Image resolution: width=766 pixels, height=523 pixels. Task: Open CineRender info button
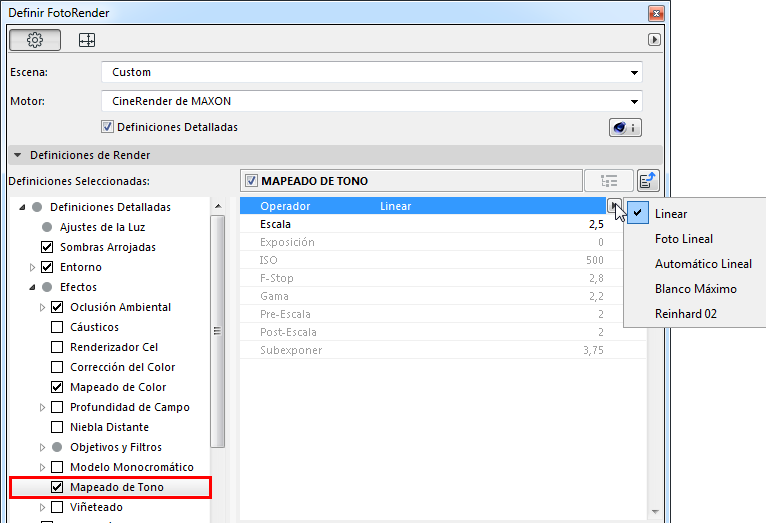point(625,127)
